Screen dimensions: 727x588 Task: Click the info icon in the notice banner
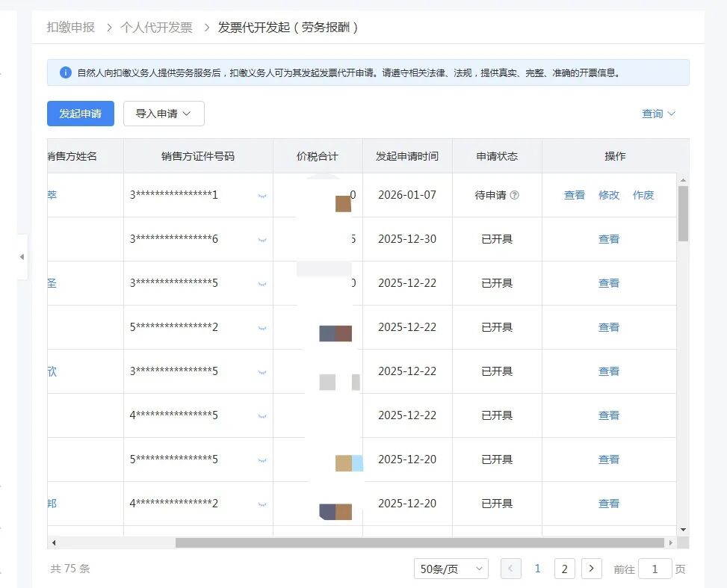coord(66,73)
